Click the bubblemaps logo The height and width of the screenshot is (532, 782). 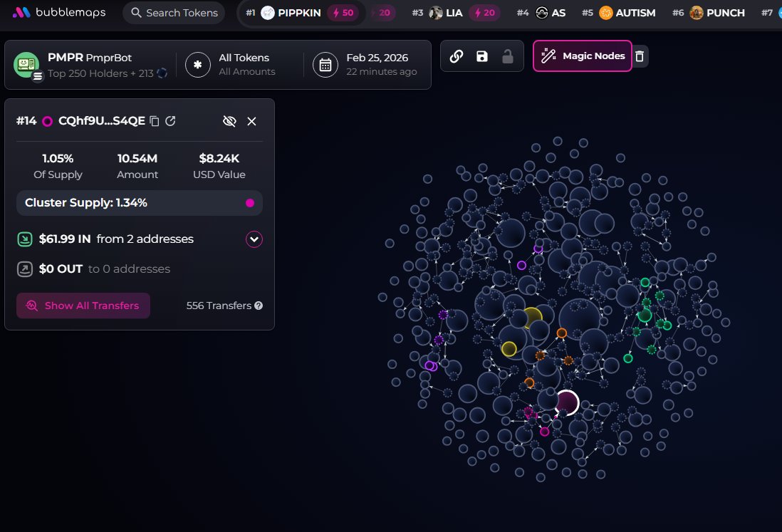point(58,13)
